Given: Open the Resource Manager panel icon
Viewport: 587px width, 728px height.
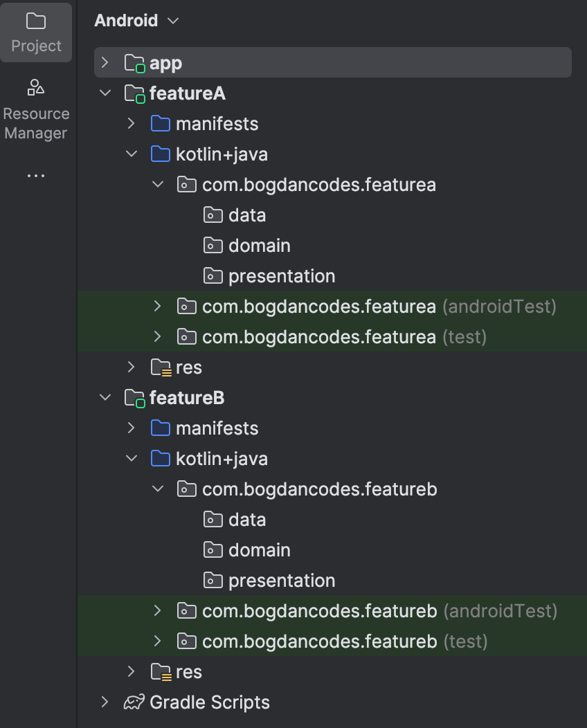Looking at the screenshot, I should 36,87.
